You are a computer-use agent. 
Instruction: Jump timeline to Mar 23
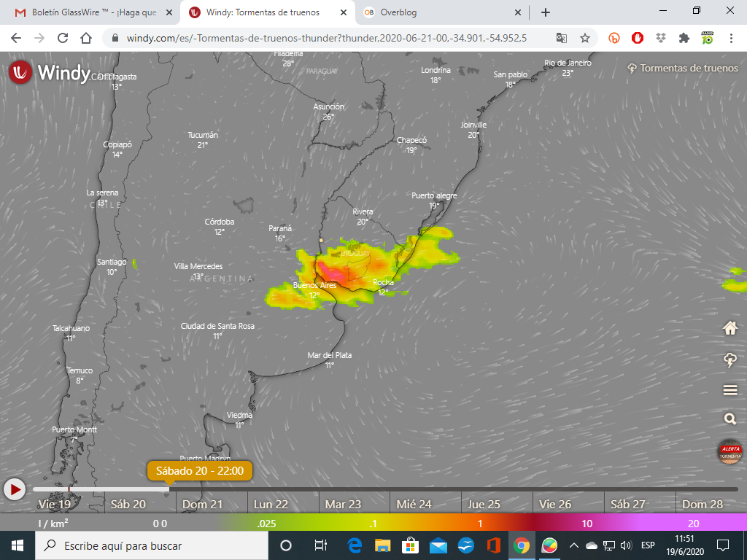(343, 505)
